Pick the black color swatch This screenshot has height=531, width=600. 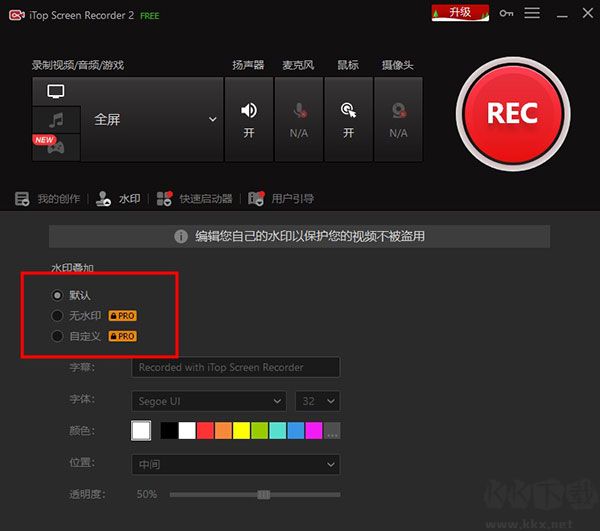(169, 431)
